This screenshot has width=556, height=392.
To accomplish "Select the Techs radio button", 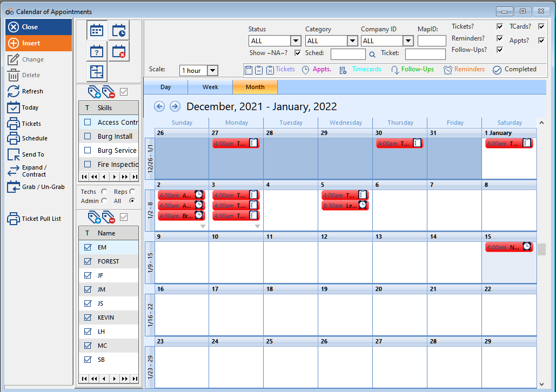I will click(x=104, y=192).
